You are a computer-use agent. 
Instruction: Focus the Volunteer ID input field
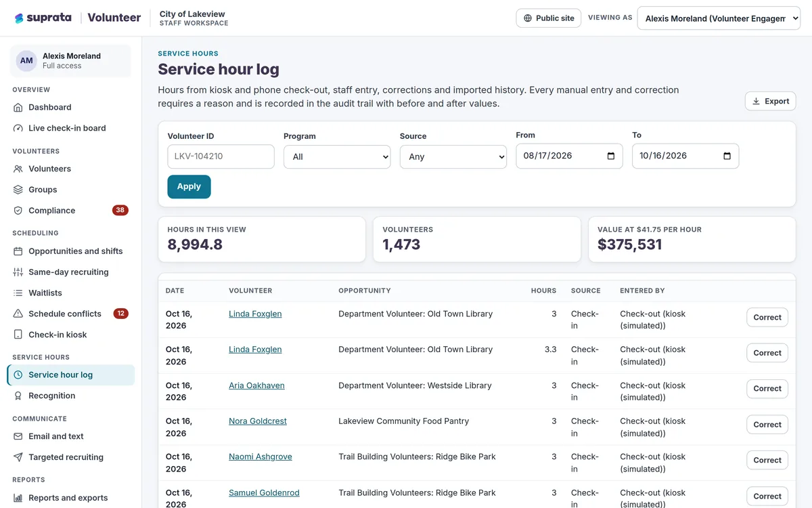pyautogui.click(x=221, y=156)
